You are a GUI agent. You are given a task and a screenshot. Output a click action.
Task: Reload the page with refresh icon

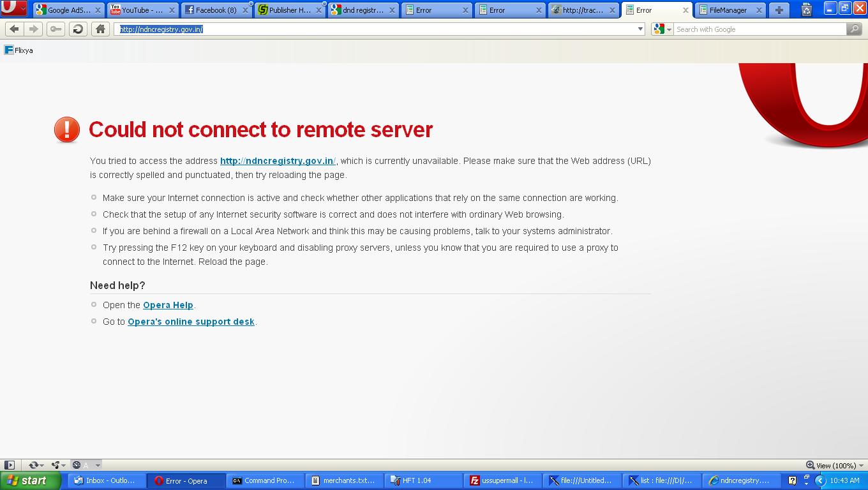point(78,29)
